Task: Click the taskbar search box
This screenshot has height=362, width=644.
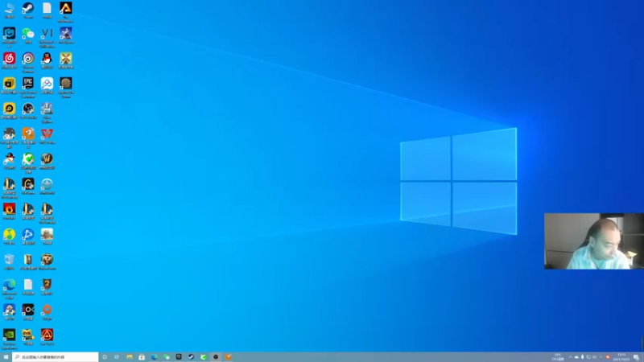Action: 55,357
